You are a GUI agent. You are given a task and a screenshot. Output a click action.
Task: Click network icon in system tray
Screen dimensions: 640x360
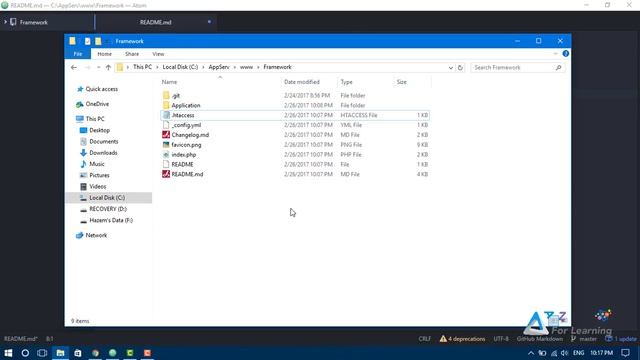coord(554,353)
